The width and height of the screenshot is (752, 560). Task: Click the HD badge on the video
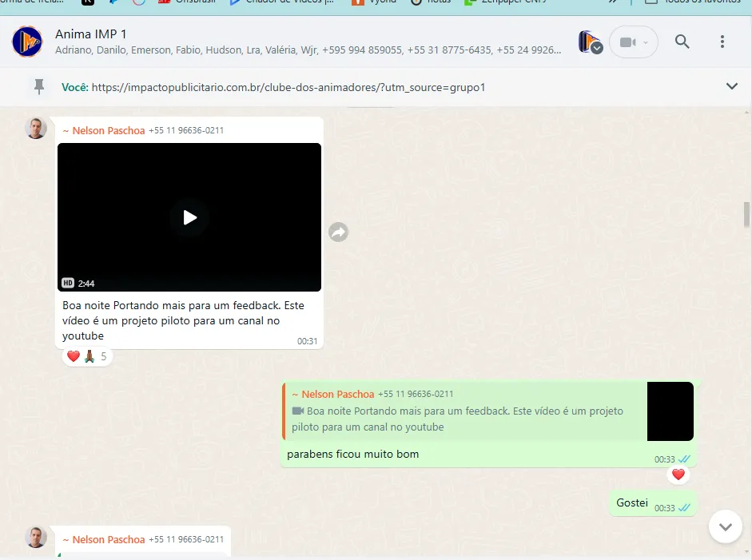[x=68, y=283]
